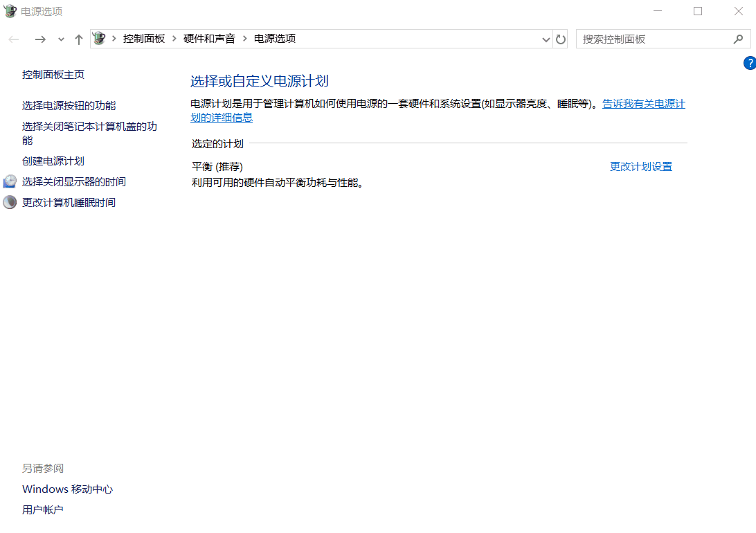Click the forward navigation arrow

coord(40,39)
